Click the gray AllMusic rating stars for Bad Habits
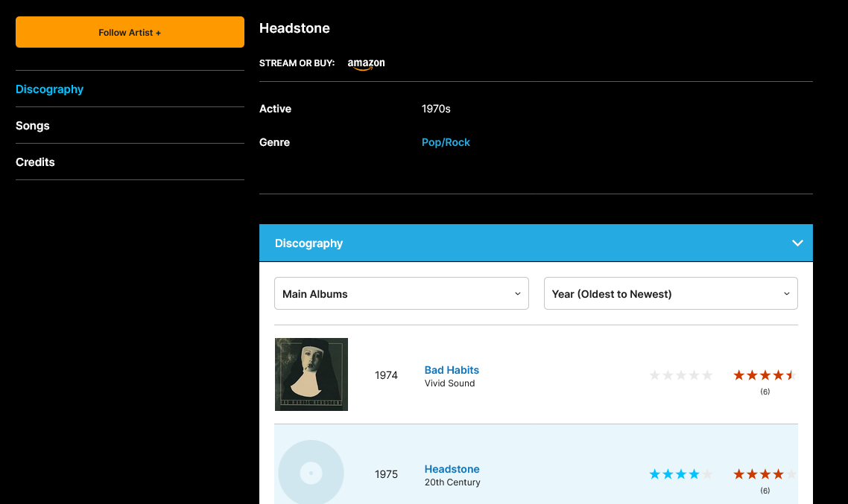 point(680,375)
